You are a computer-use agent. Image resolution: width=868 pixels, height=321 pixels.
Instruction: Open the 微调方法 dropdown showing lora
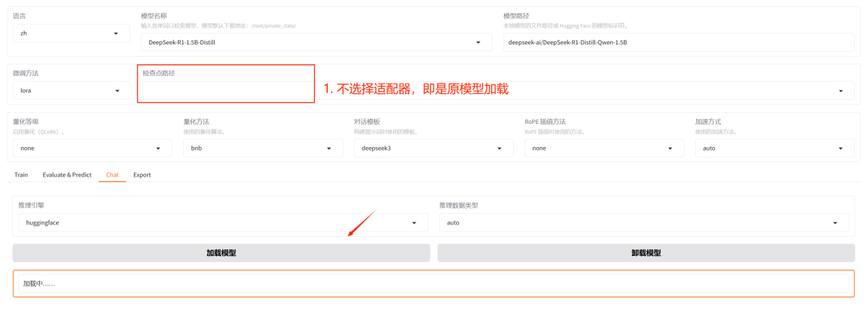tap(71, 90)
